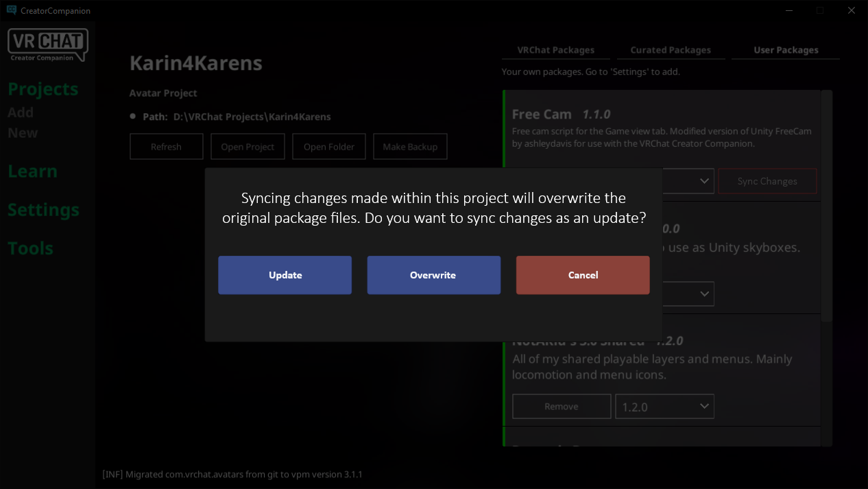Click the Open Project button
This screenshot has width=868, height=489.
248,147
